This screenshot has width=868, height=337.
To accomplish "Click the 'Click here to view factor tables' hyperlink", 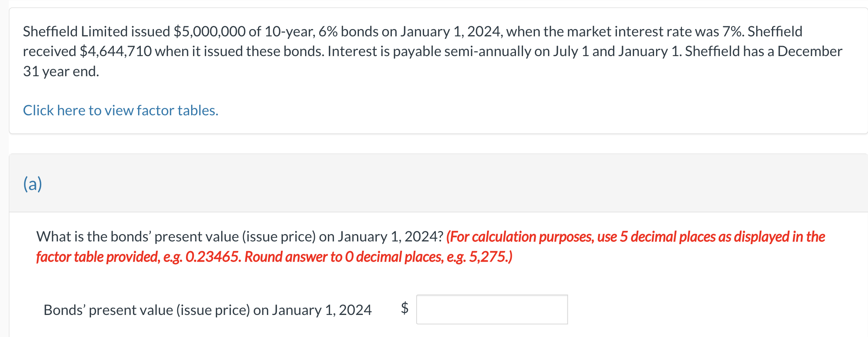I will click(120, 111).
